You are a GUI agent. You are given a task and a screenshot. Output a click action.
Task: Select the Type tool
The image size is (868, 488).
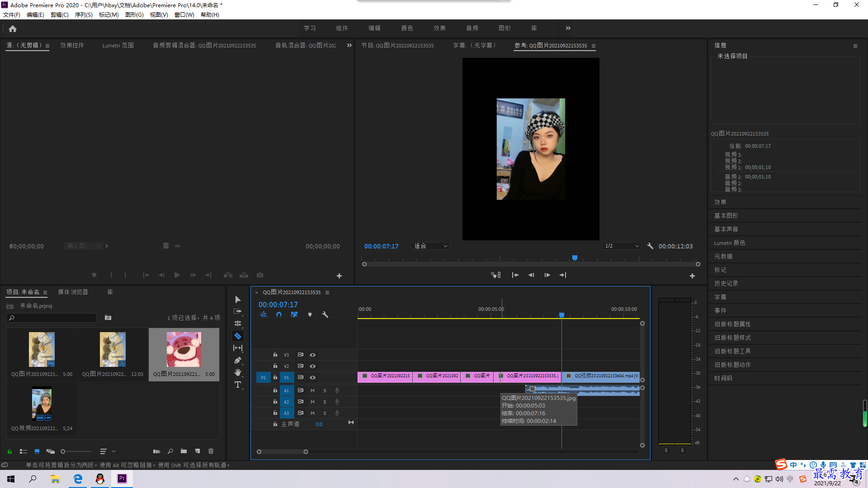click(x=238, y=385)
